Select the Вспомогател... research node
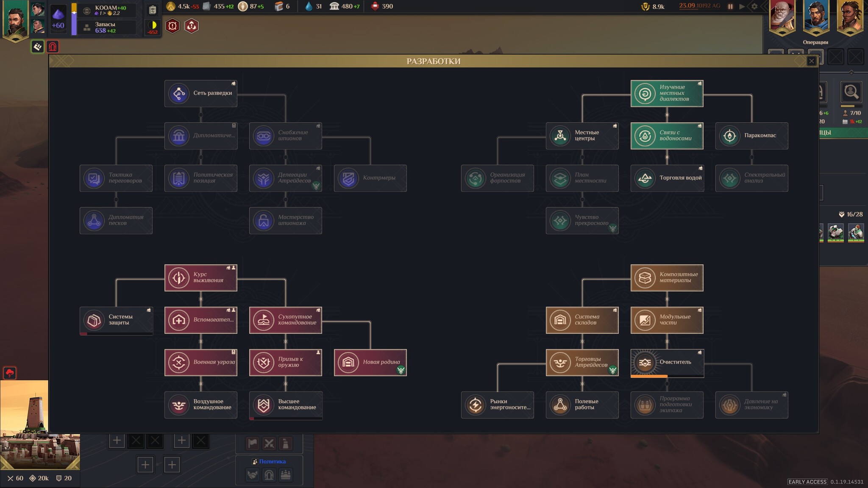Image resolution: width=868 pixels, height=488 pixels. pyautogui.click(x=200, y=320)
